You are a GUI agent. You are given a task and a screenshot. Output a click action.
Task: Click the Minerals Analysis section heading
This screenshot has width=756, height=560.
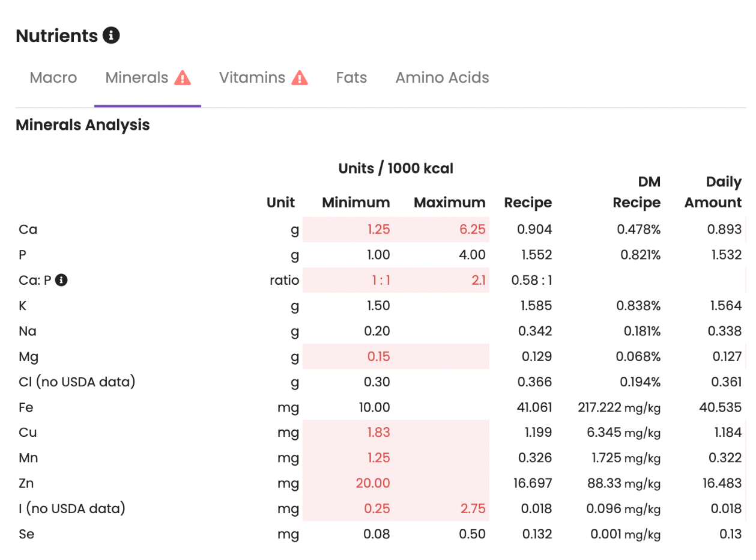[x=83, y=125]
